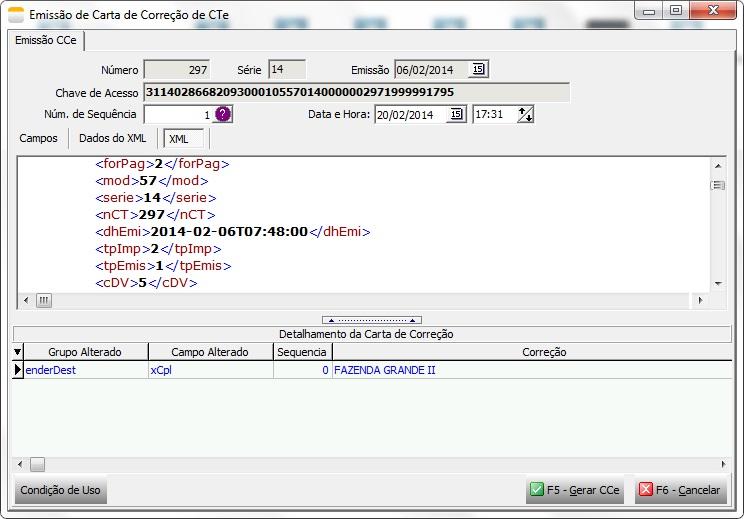This screenshot has height=519, width=744.
Task: Switch to the Campos tab
Action: pos(38,138)
